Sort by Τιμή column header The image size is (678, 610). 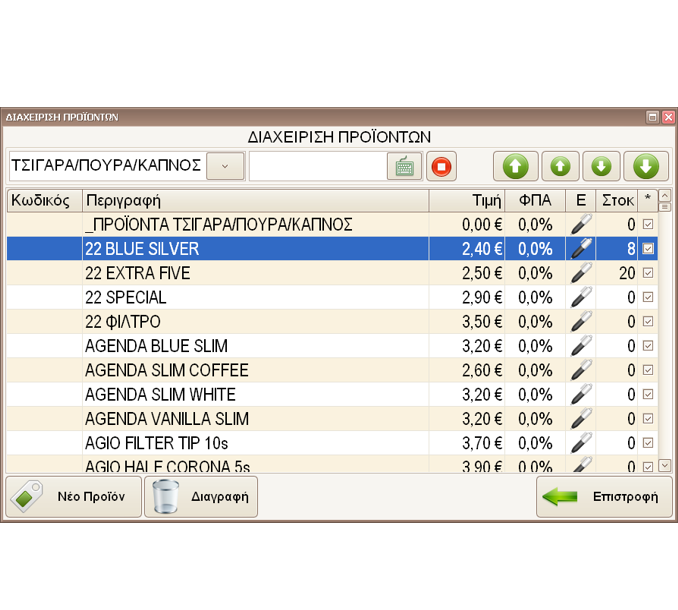[467, 201]
